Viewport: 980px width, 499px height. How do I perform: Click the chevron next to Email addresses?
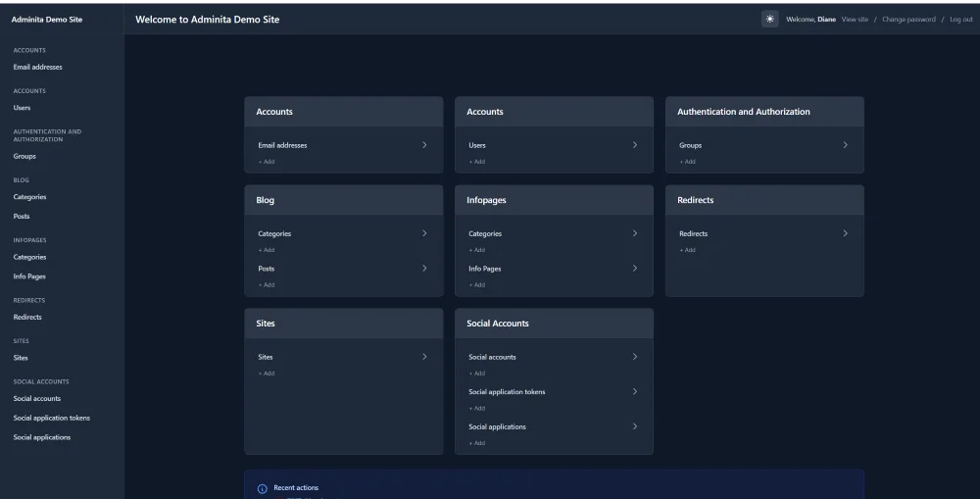click(x=424, y=145)
